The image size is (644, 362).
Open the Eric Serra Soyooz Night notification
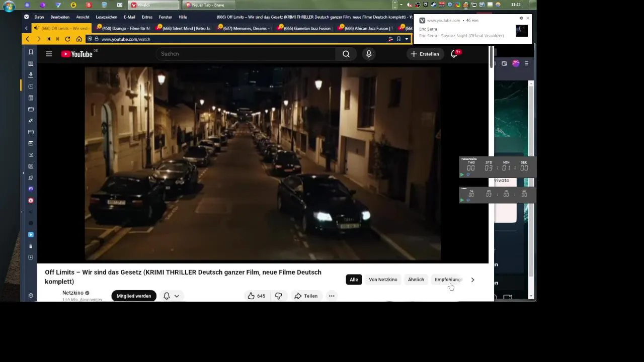(x=472, y=30)
